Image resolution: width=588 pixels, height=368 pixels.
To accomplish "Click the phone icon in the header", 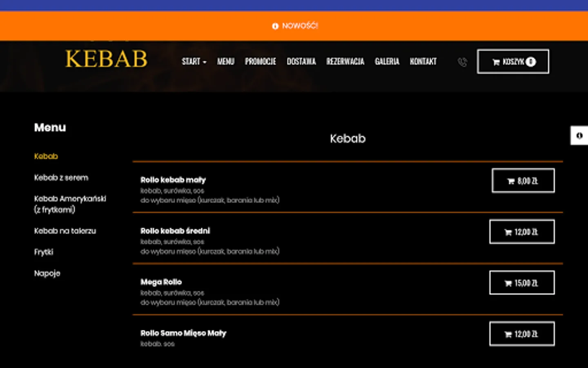I will tap(462, 62).
